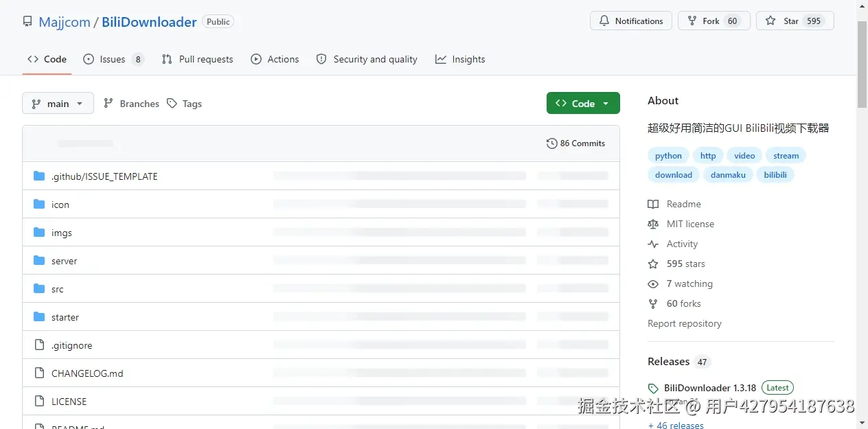Open the src folder
The height and width of the screenshot is (429, 868).
[58, 289]
